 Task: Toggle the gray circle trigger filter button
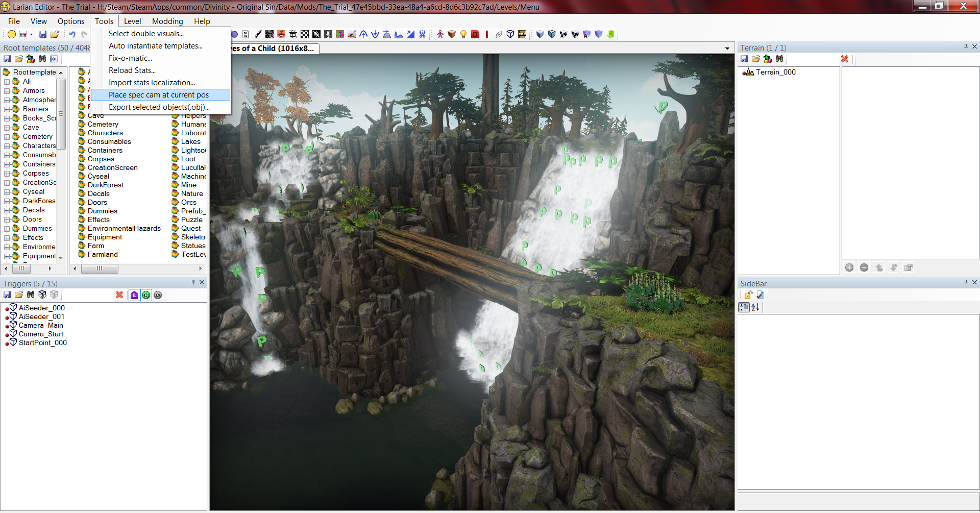click(158, 295)
